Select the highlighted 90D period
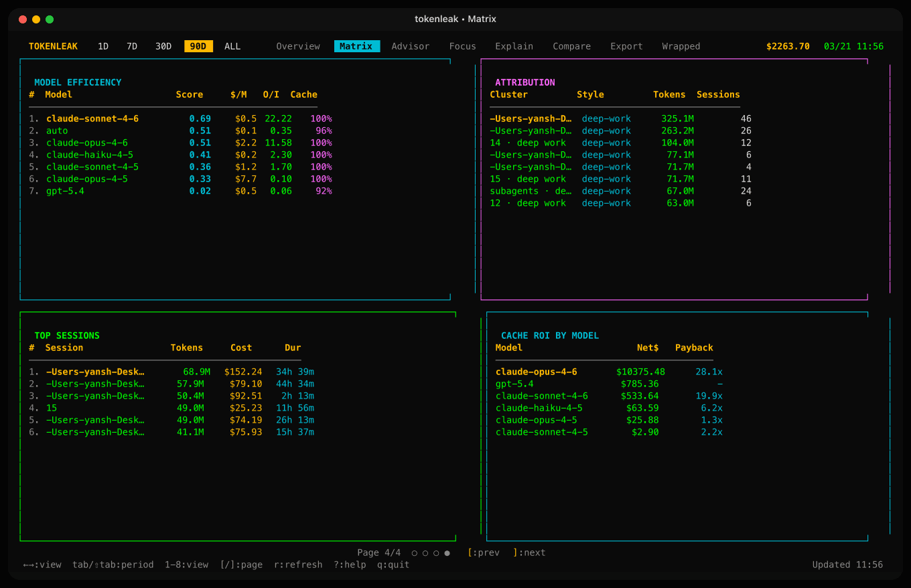The height and width of the screenshot is (588, 911). (x=198, y=46)
